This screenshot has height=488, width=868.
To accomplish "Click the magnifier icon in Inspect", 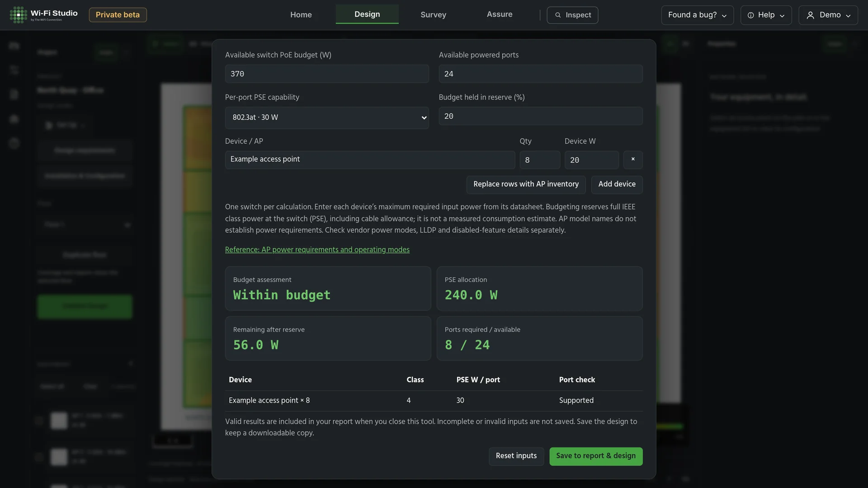I will [558, 15].
